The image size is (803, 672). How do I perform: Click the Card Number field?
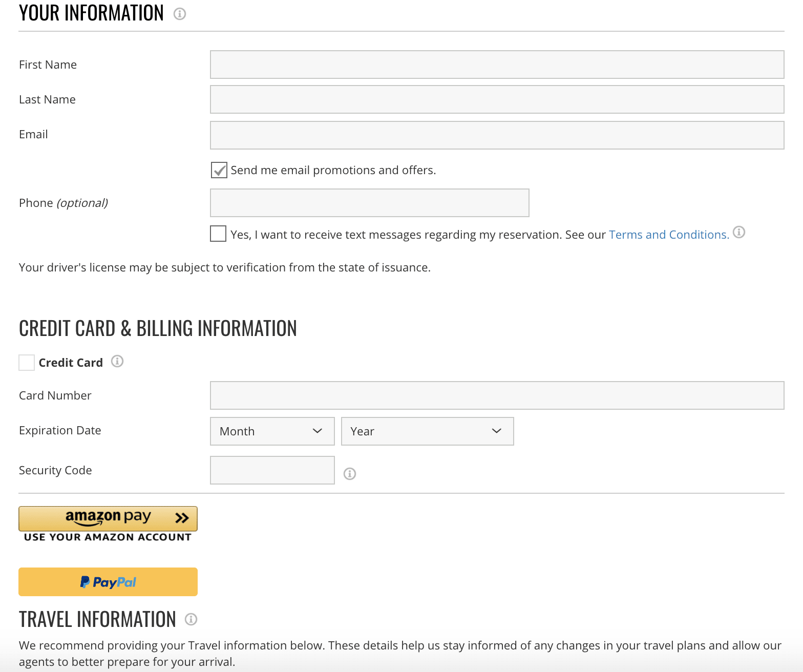[497, 395]
